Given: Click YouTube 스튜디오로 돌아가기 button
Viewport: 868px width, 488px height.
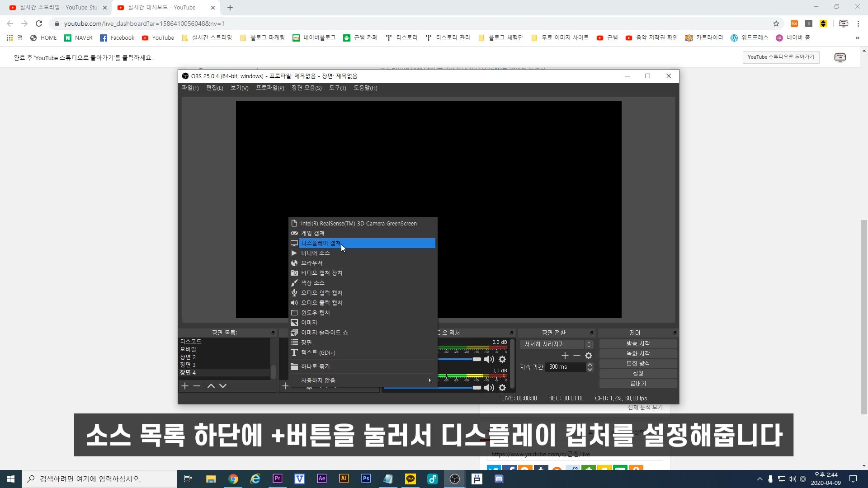Looking at the screenshot, I should 781,57.
